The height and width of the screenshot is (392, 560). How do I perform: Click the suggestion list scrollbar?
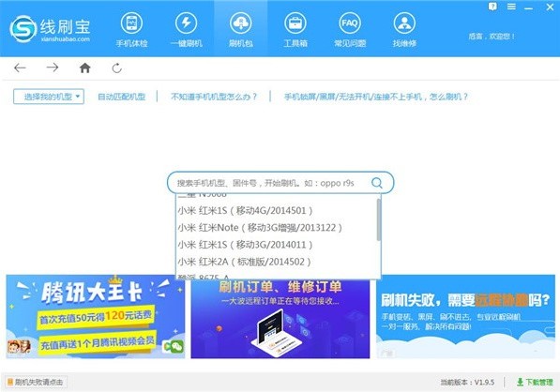tap(379, 219)
